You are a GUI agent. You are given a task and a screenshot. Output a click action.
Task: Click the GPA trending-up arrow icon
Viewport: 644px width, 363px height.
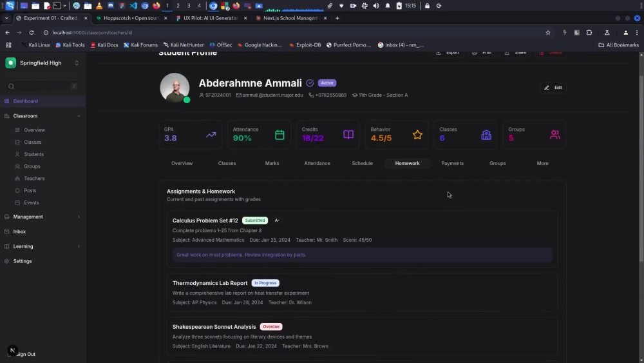point(211,134)
